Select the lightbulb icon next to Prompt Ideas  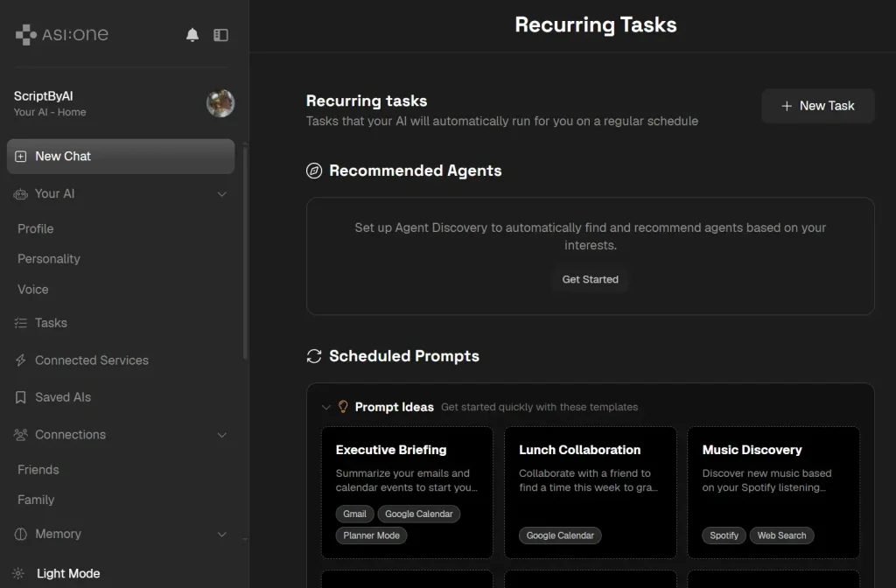[x=344, y=406]
